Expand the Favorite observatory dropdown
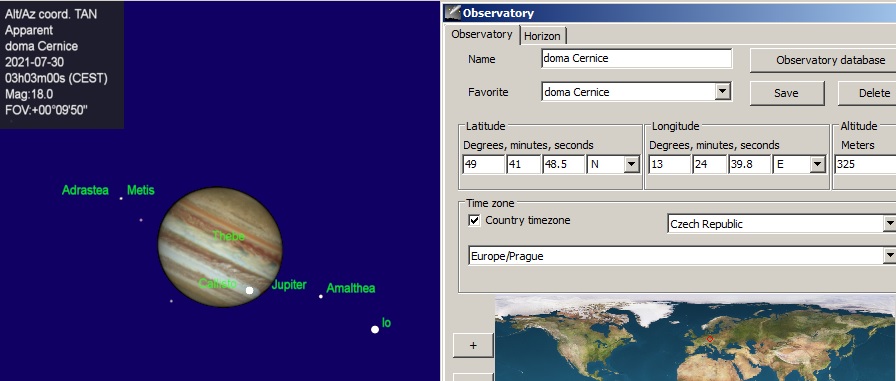The image size is (896, 381). pyautogui.click(x=722, y=91)
